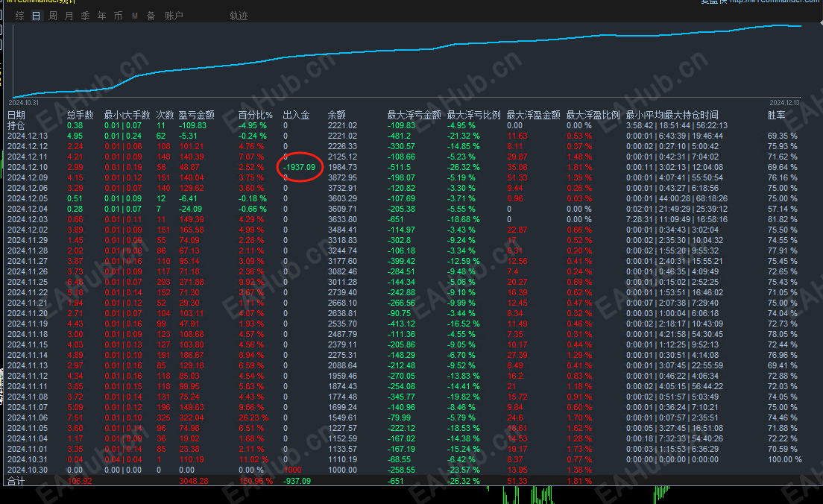Click the 7:28:31 | 11:09:49 | 16:58:16 time cell
Screen dimensions: 823x504
point(677,219)
